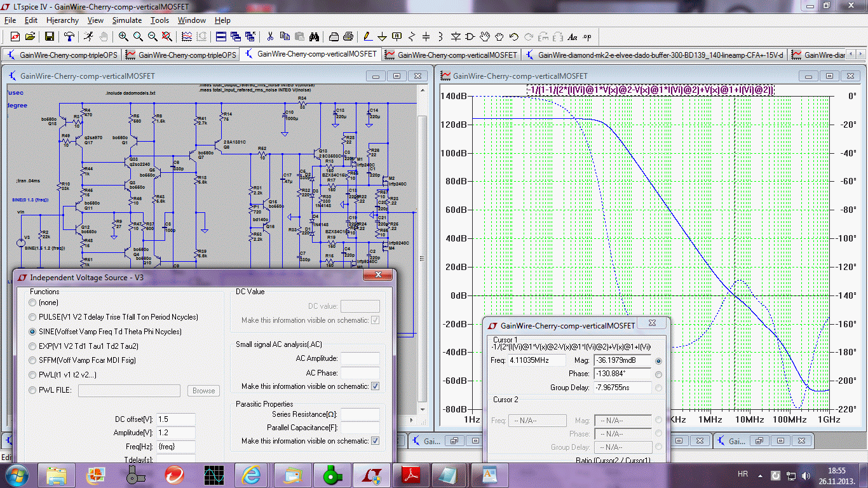868x488 pixels.
Task: Place a Resistor from the toolbar
Action: (412, 36)
